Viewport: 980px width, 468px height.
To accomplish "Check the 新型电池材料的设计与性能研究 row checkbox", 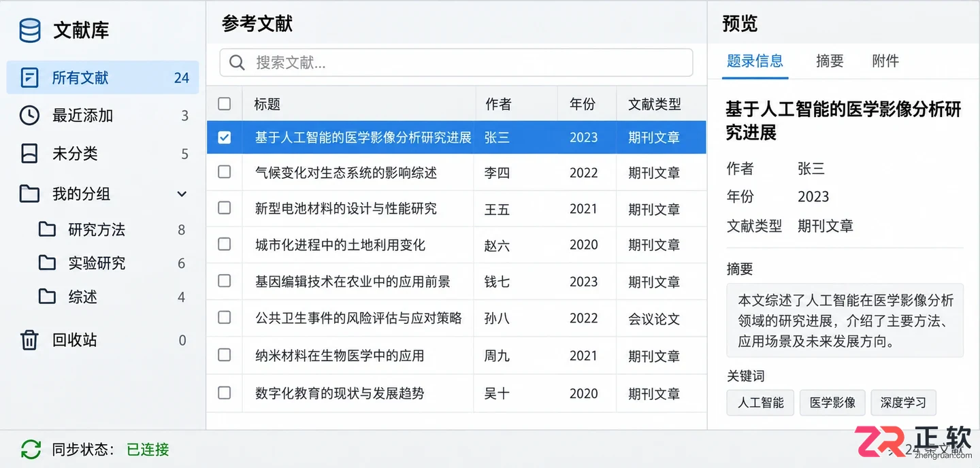I will 225,208.
